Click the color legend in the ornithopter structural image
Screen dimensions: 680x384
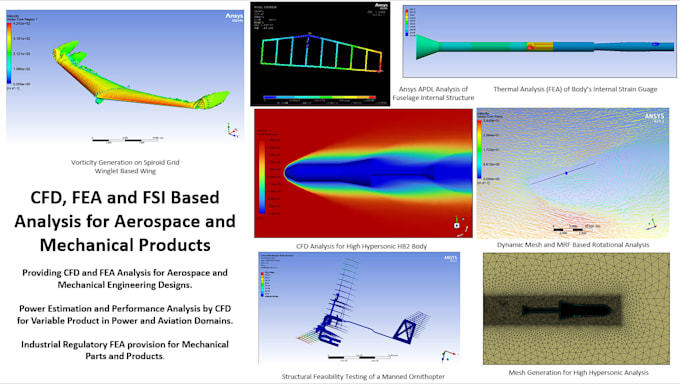tap(262, 284)
